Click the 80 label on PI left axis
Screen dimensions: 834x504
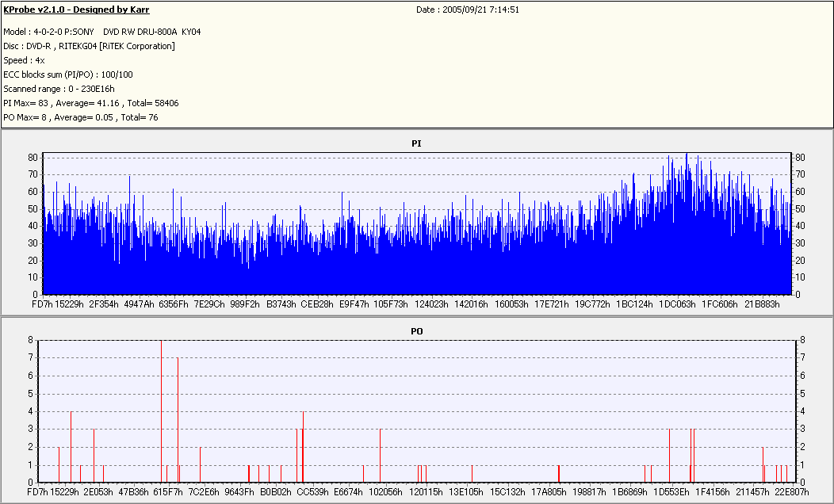[x=33, y=158]
